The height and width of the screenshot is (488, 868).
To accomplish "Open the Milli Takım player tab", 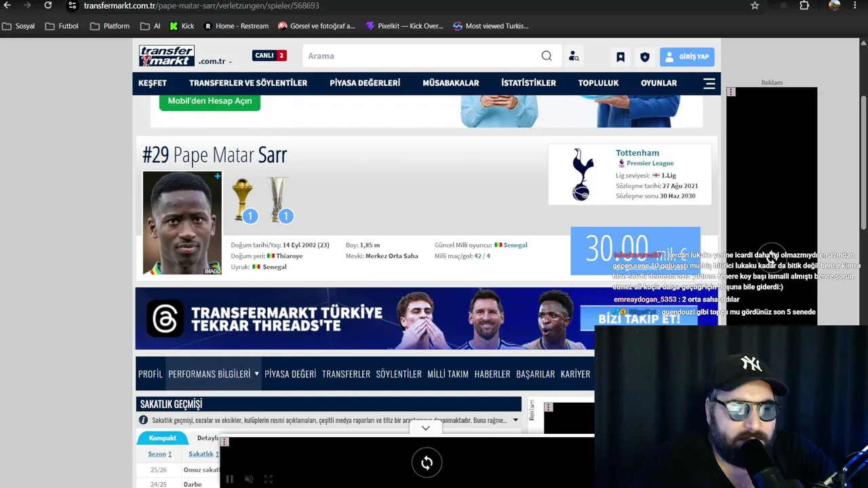I will click(x=448, y=374).
